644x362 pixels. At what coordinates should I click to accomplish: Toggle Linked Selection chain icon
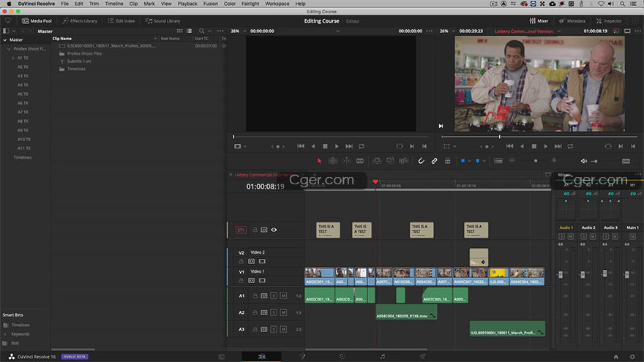point(434,161)
